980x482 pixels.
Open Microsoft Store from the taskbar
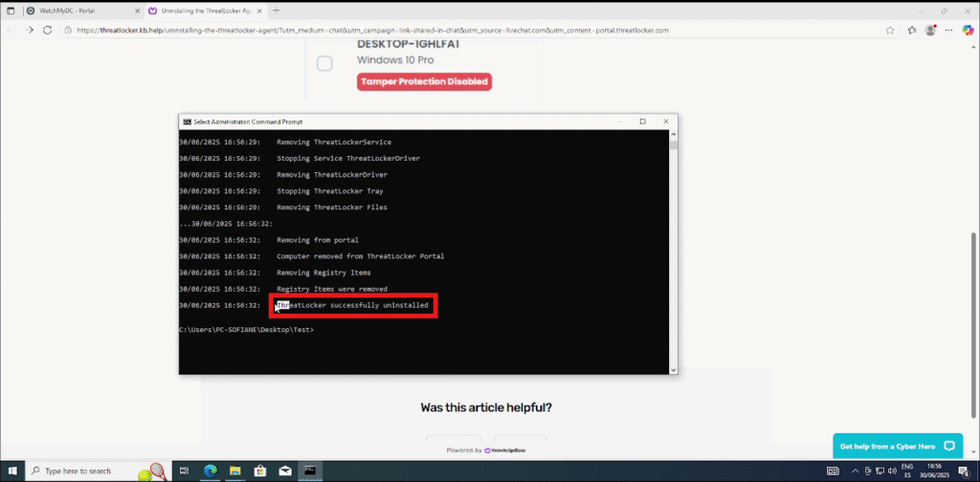coord(260,471)
